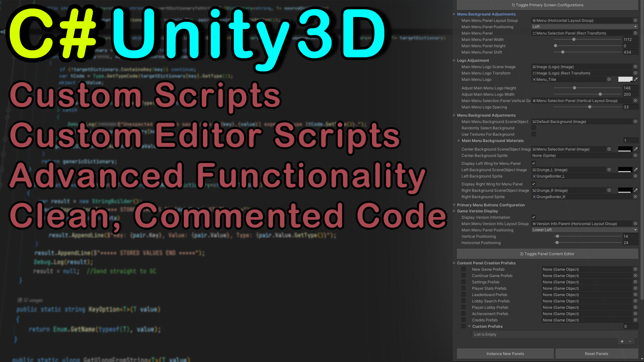This screenshot has width=644, height=362.
Task: Check the Player Stats Prefab checkbox
Action: (464, 288)
